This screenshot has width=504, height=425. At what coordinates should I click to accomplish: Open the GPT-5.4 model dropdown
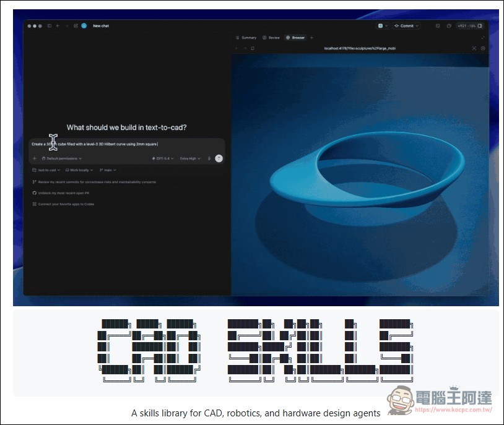[163, 158]
